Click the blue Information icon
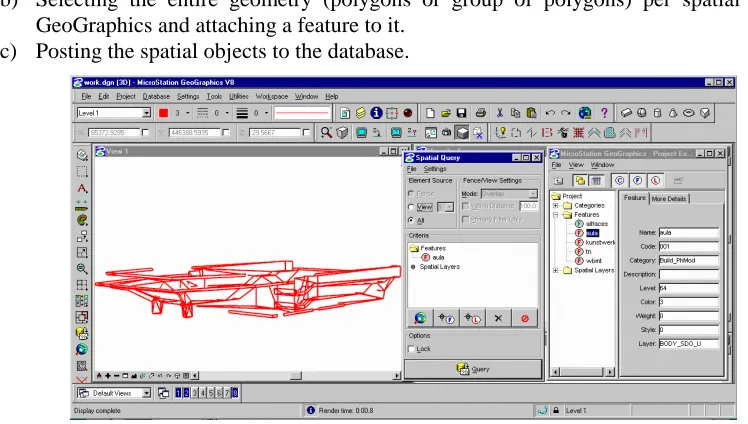This screenshot has height=424, width=748. click(376, 113)
